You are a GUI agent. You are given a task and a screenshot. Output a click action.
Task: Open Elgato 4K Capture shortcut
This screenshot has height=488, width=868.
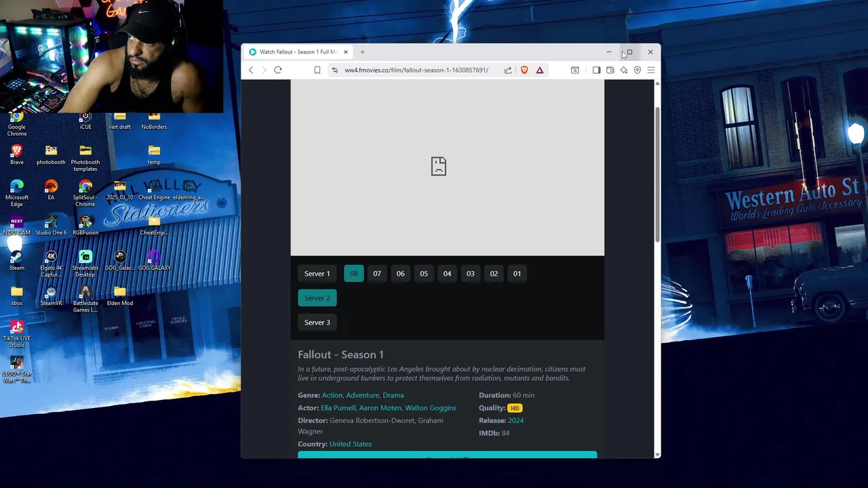[51, 263]
